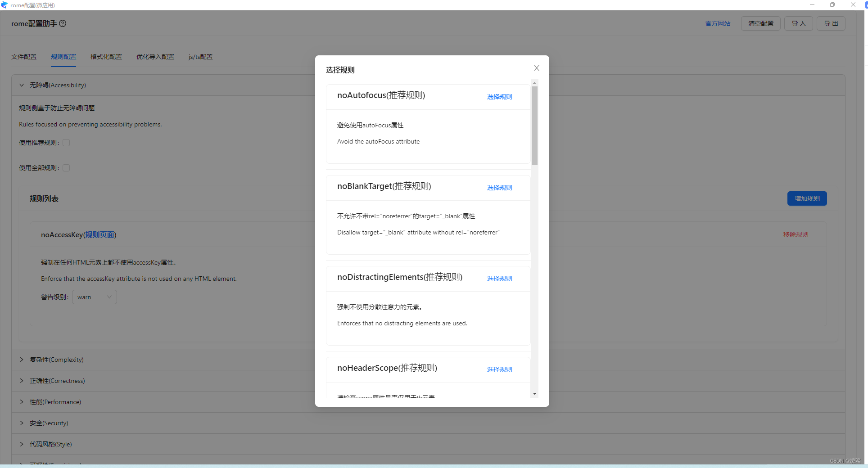Screen dimensions: 868x468
Task: Switch to the 文件配置 tab
Action: (x=24, y=57)
